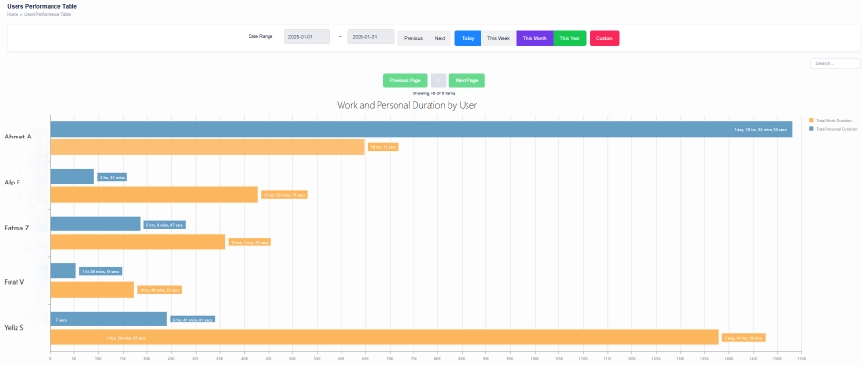862x367 pixels.
Task: Click the Fatma Z axis label
Action: tap(16, 227)
